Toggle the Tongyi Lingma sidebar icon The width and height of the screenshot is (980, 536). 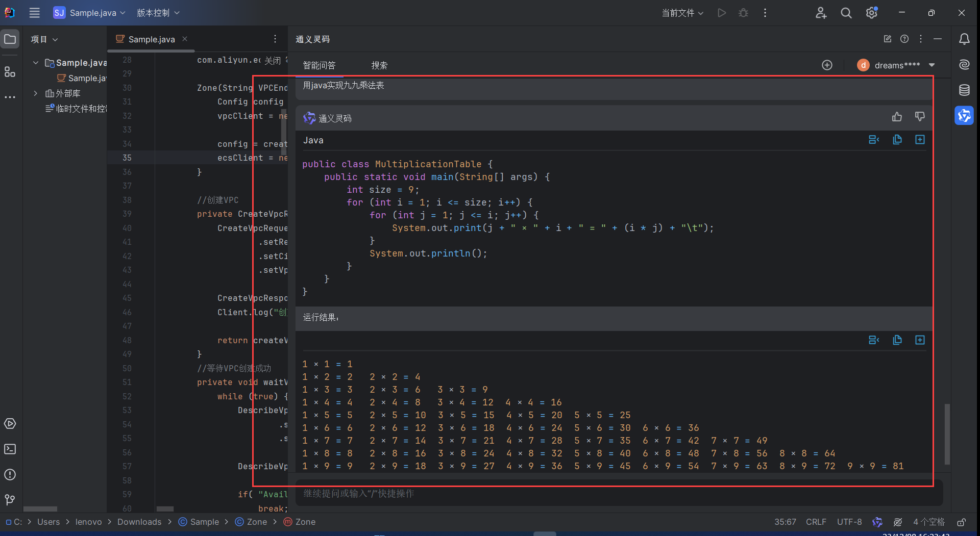pos(964,115)
